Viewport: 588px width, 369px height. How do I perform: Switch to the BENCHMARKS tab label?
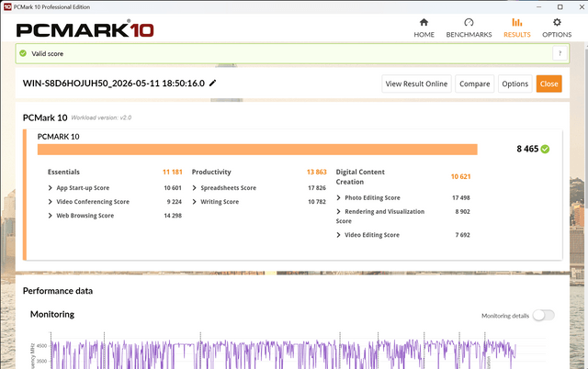[469, 35]
